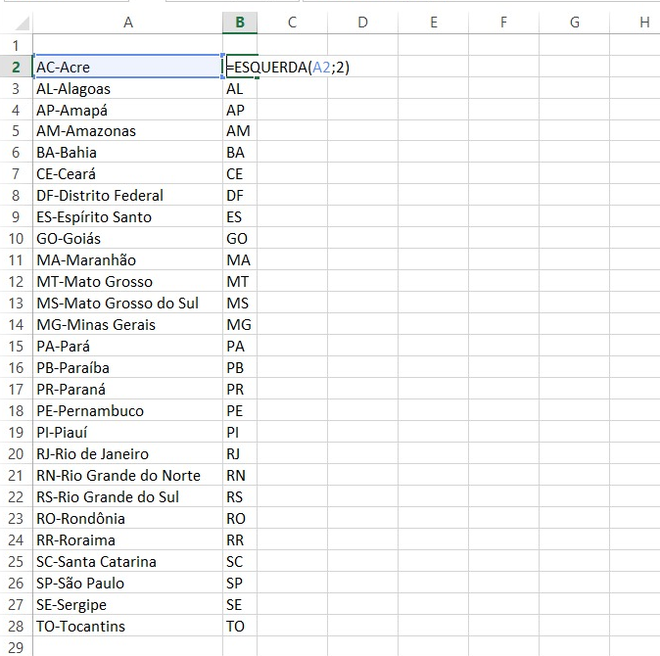Click cell ES-Espírito Santo
The width and height of the screenshot is (660, 656).
tap(128, 217)
